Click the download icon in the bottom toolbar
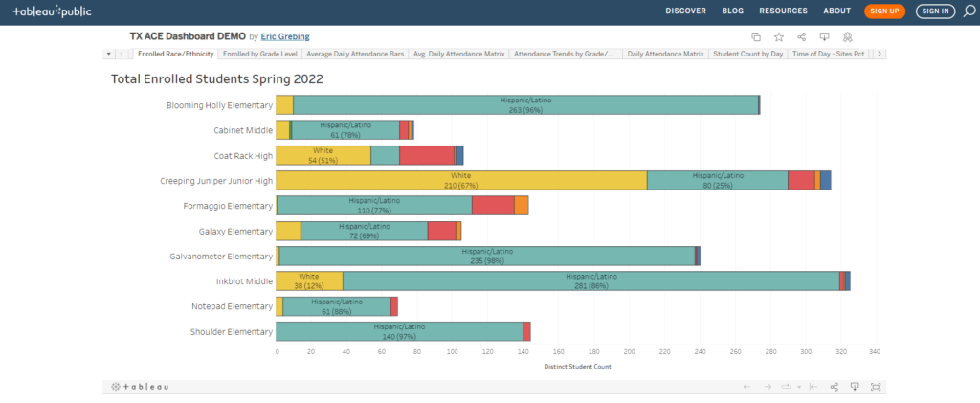The image size is (980, 403). click(855, 386)
